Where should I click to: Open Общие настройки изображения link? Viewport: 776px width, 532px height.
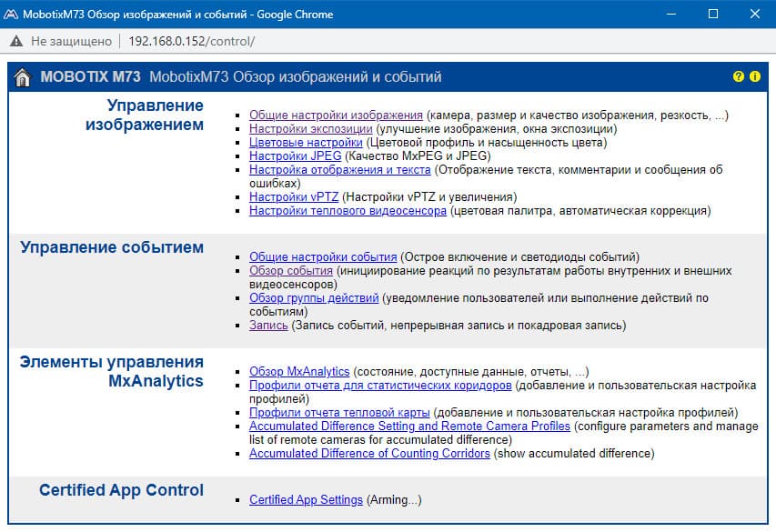336,115
